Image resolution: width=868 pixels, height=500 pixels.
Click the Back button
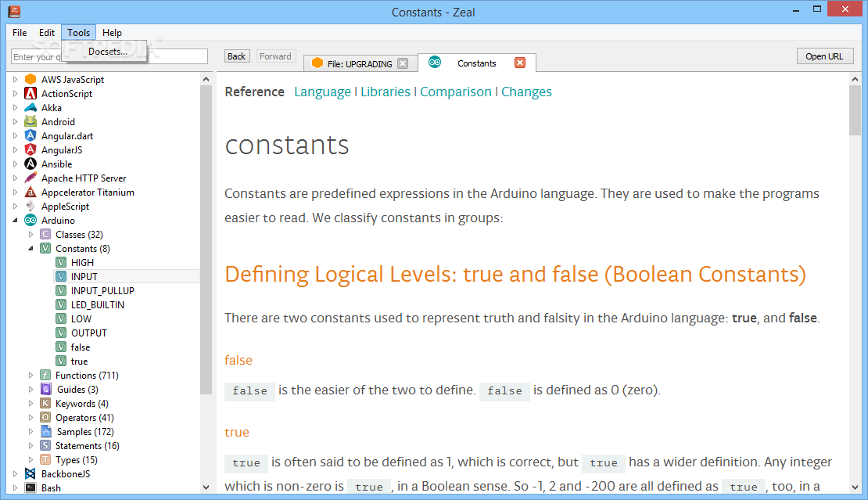click(x=236, y=56)
